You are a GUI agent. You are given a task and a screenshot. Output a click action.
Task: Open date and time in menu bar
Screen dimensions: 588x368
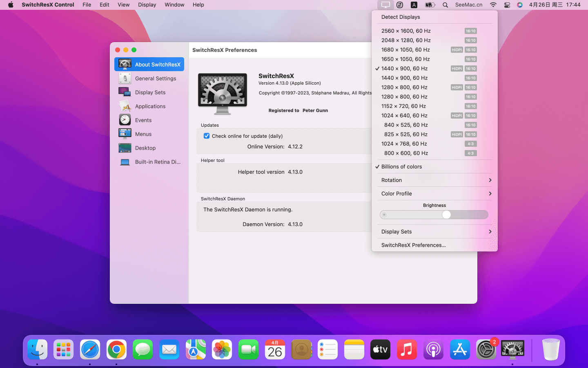(555, 5)
